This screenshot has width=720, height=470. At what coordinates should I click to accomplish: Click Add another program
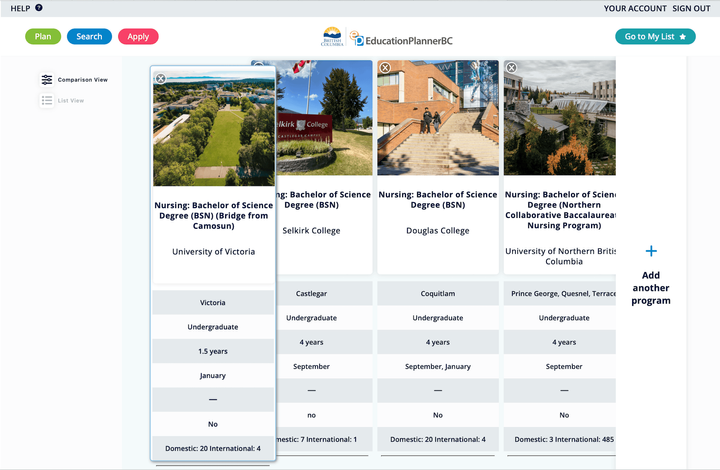[651, 288]
